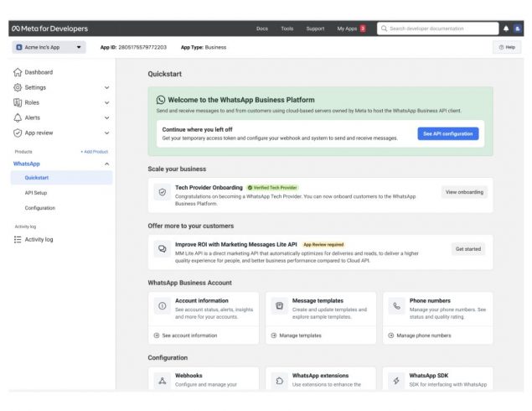This screenshot has width=532, height=411.
Task: Click the WhatsApp logo in welcome banner
Action: [161, 100]
